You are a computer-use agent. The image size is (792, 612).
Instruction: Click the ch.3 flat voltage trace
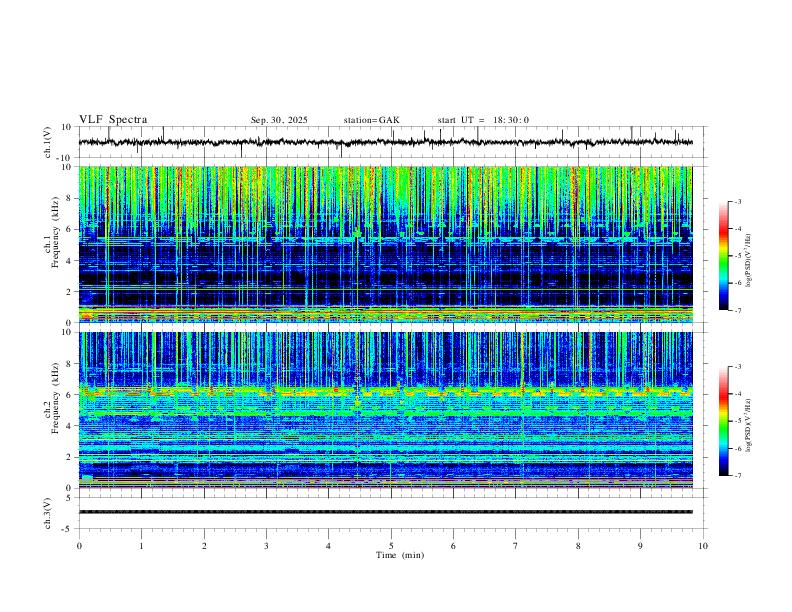(385, 512)
